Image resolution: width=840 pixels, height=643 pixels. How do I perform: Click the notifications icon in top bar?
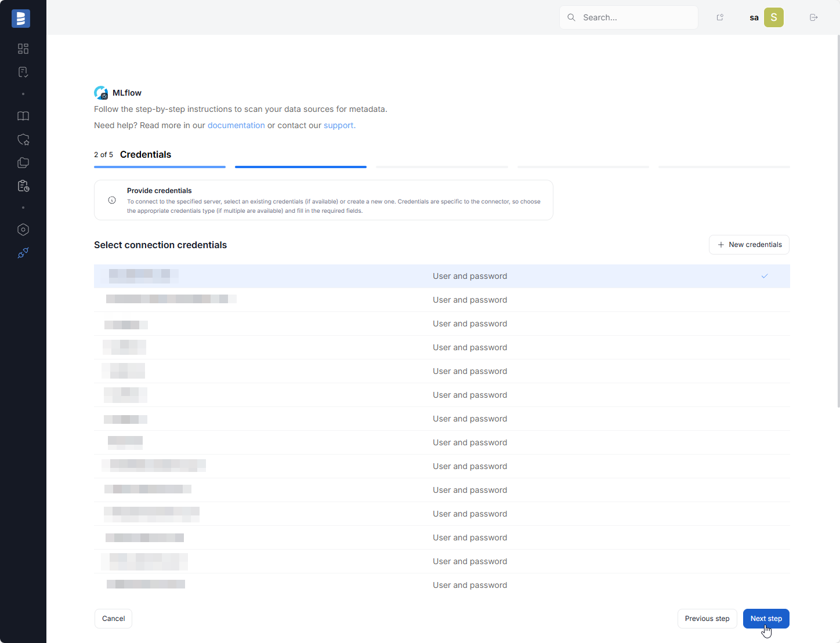[x=720, y=17]
